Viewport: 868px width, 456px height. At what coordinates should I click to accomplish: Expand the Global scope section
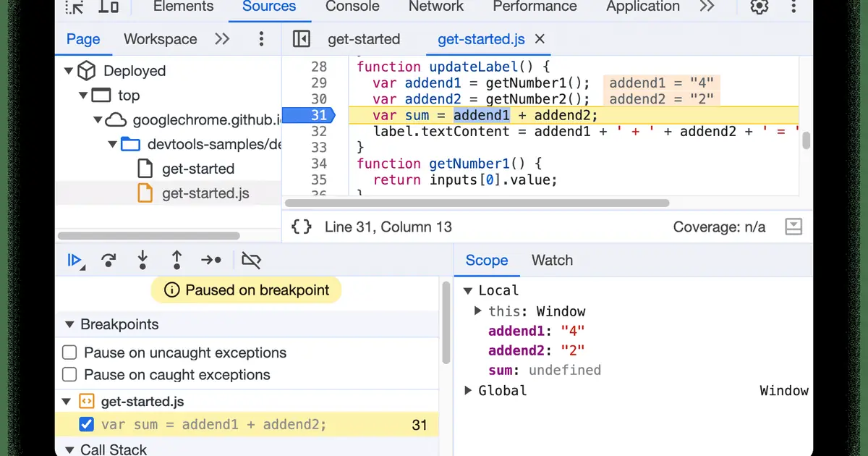467,390
